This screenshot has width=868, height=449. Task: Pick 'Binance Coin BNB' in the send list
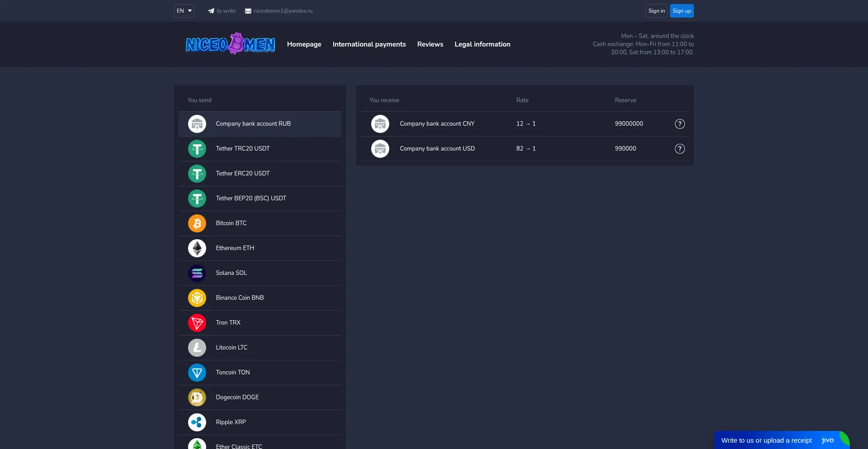click(x=260, y=298)
